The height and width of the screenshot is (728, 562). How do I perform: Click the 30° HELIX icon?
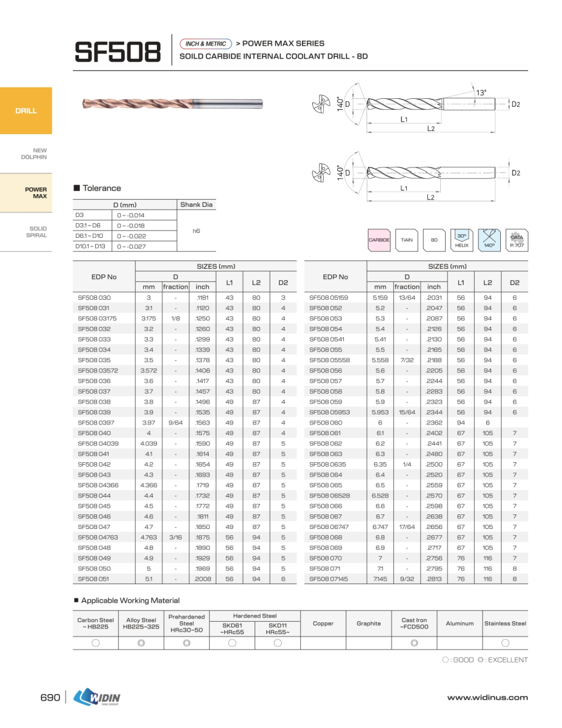click(x=461, y=240)
